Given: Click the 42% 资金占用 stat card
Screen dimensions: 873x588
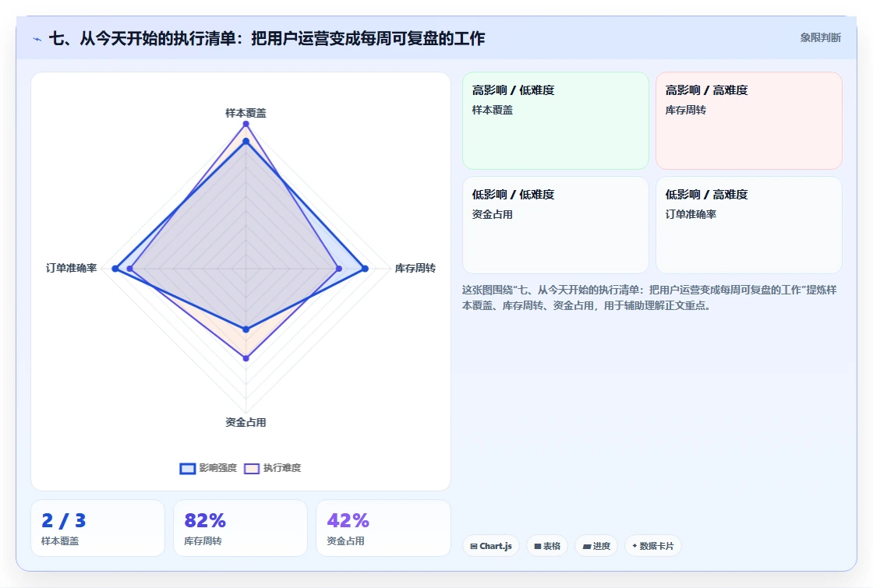Looking at the screenshot, I should 383,528.
